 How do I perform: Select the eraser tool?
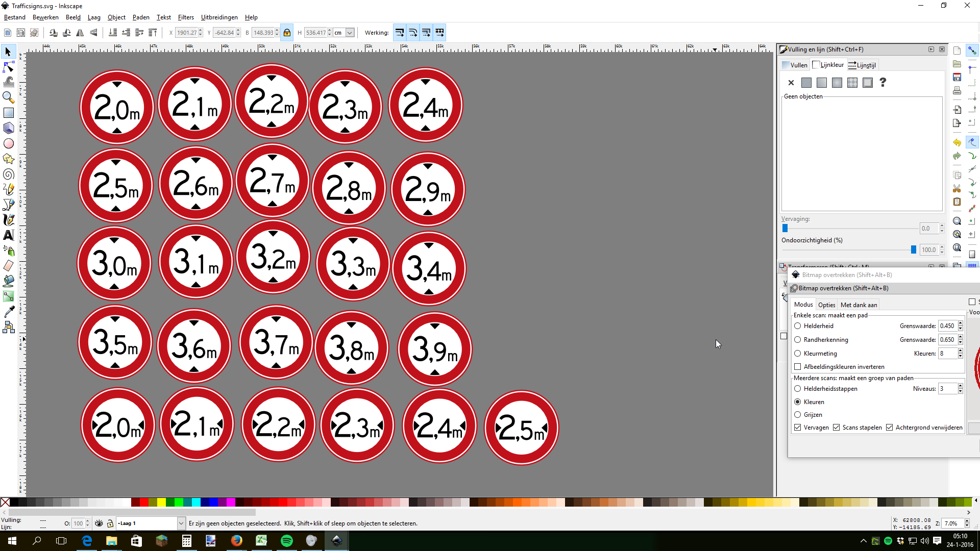coord(8,266)
